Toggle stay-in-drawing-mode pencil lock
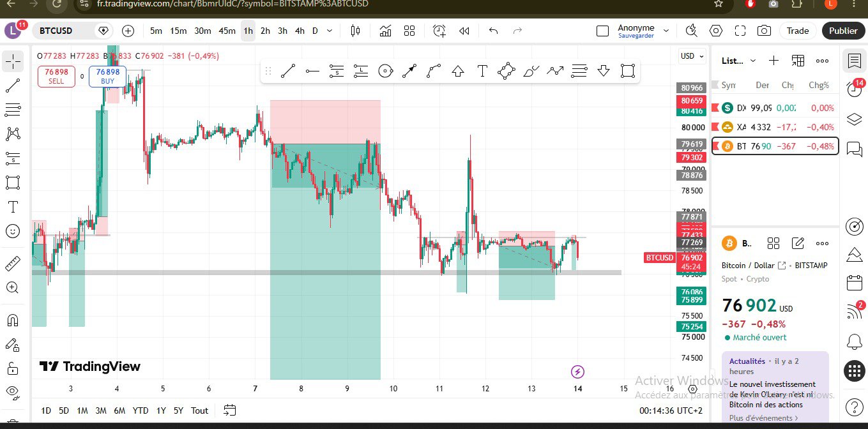 (x=13, y=345)
